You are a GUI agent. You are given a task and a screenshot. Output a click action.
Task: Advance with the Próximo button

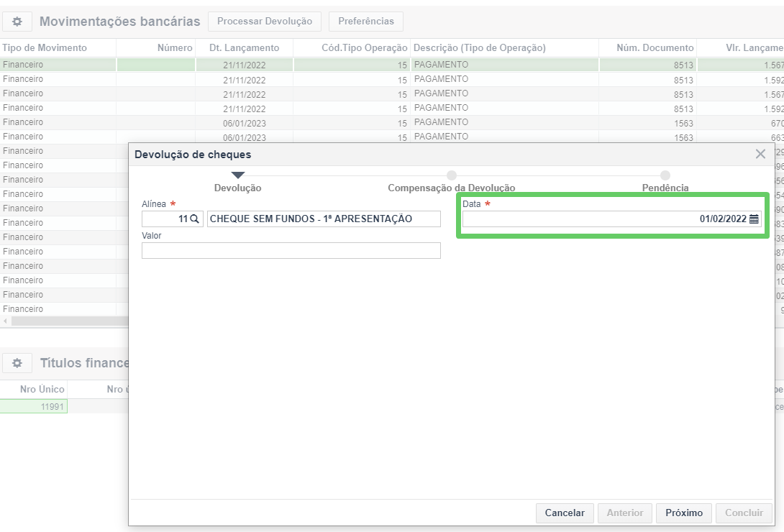(x=683, y=513)
